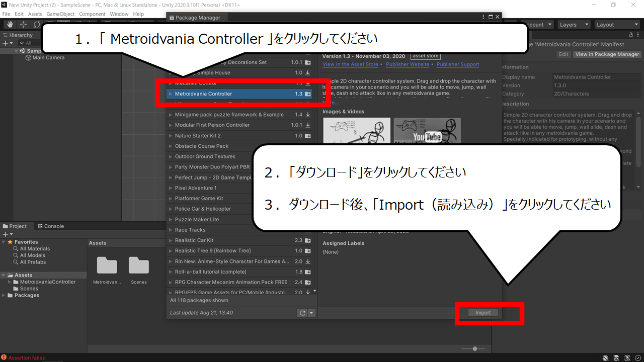Open the Edit menu

click(19, 14)
